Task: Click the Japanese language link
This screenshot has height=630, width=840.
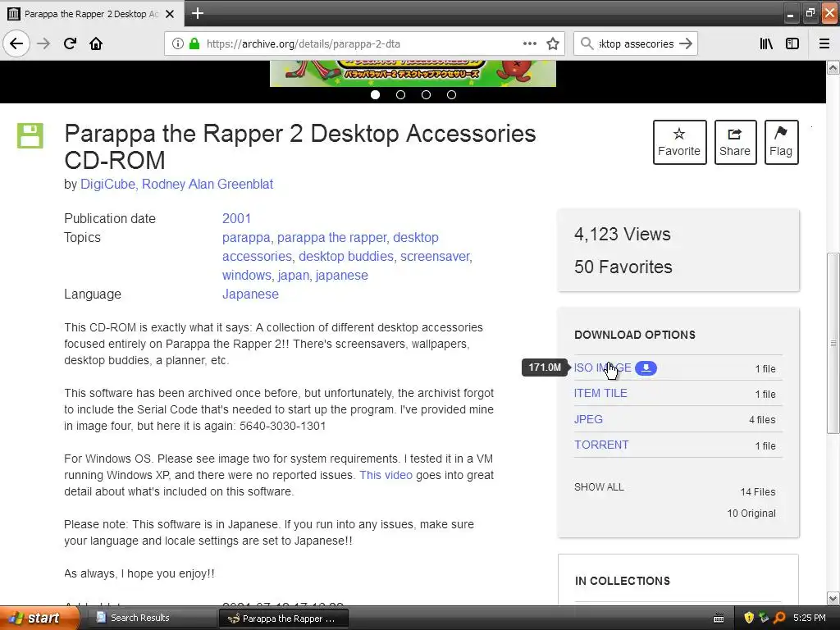Action: coord(251,294)
